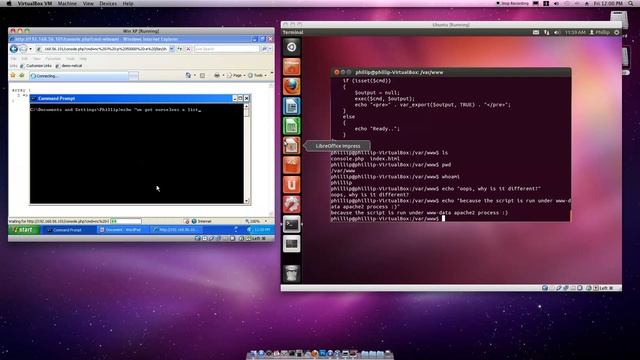Click the IE page loading progress bar
This screenshot has width=640, height=360.
(126, 221)
